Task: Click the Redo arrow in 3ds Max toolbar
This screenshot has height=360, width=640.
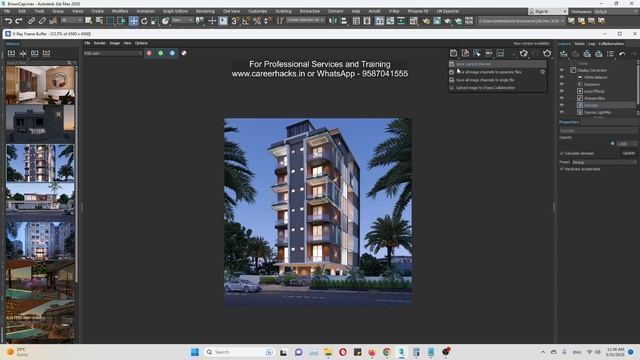Action: coord(19,21)
